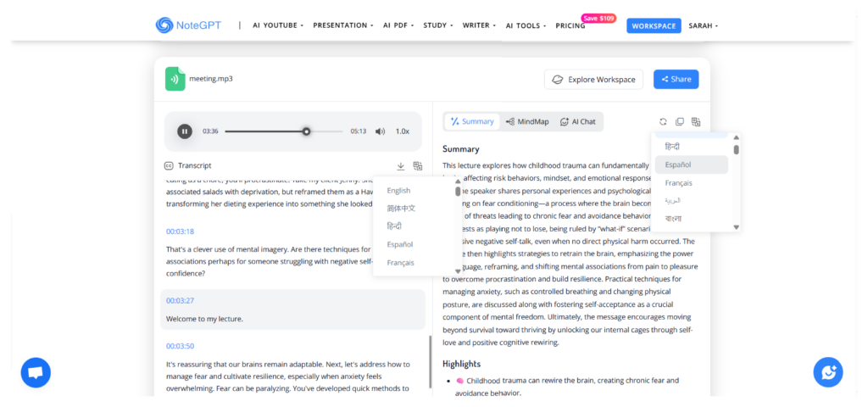Open the SARAH account menu
The image size is (868, 407).
pyautogui.click(x=703, y=25)
